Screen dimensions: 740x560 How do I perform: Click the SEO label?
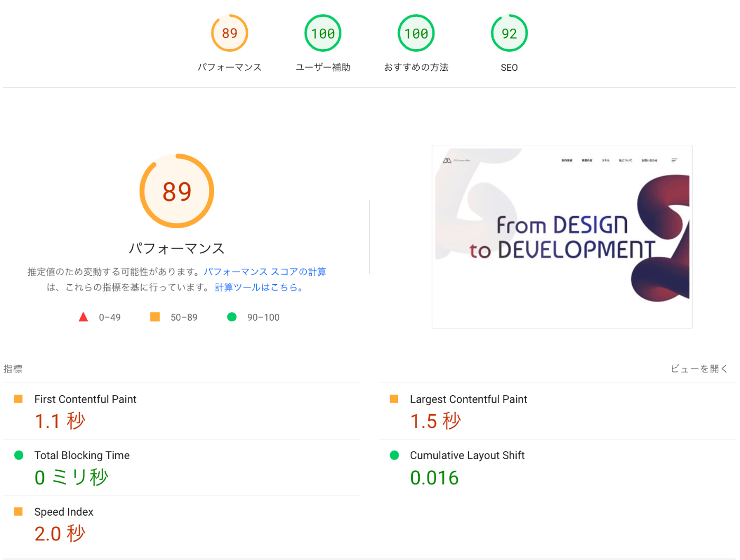click(509, 68)
